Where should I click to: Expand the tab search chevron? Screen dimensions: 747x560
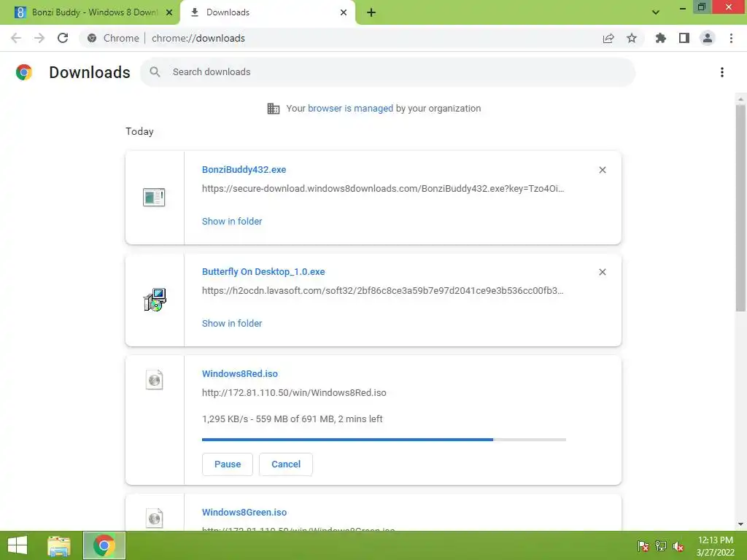(x=656, y=12)
